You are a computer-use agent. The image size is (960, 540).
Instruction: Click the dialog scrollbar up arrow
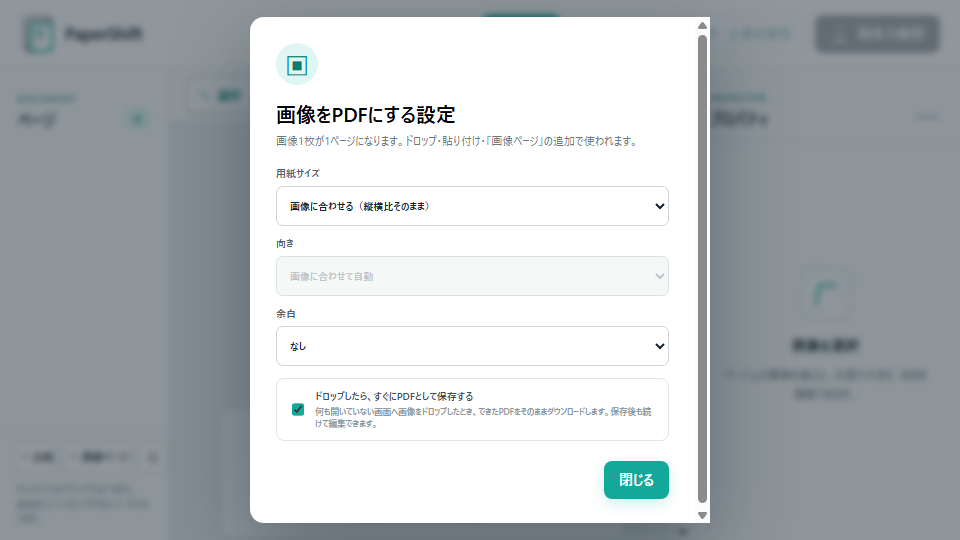[702, 26]
